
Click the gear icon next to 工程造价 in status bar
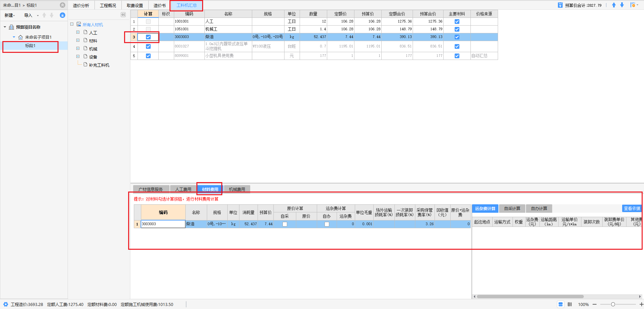6,304
